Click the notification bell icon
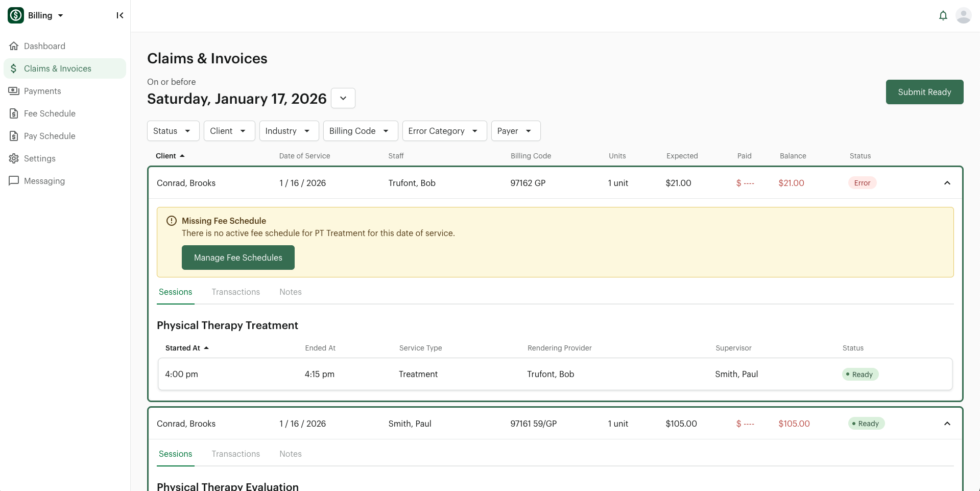The width and height of the screenshot is (980, 491). point(943,15)
